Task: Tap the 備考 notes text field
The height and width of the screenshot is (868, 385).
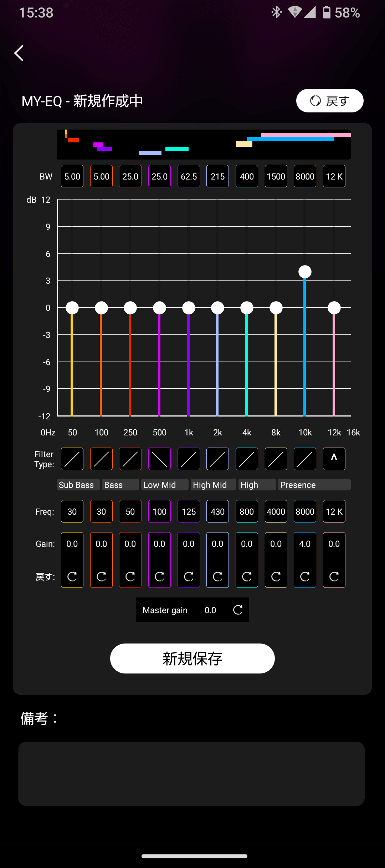Action: point(191,773)
